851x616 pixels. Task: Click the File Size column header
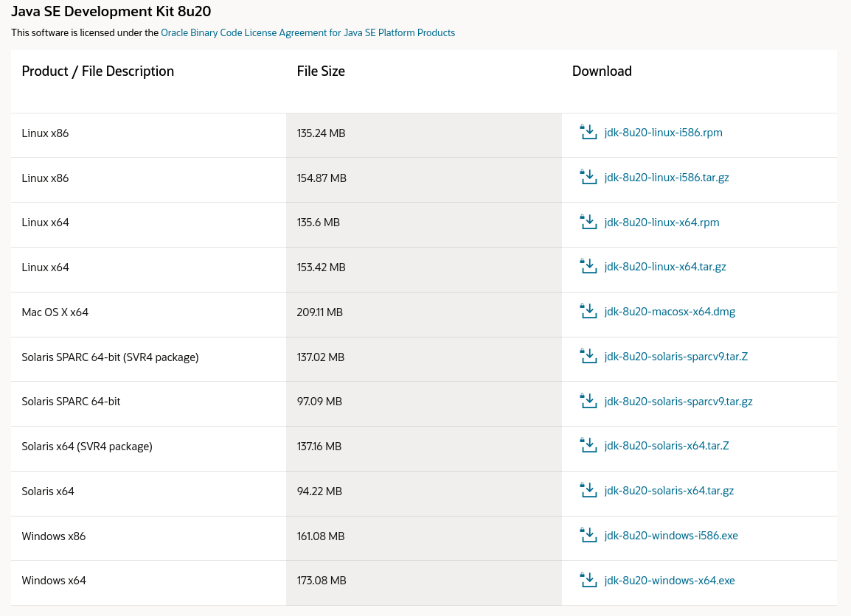[x=321, y=71]
